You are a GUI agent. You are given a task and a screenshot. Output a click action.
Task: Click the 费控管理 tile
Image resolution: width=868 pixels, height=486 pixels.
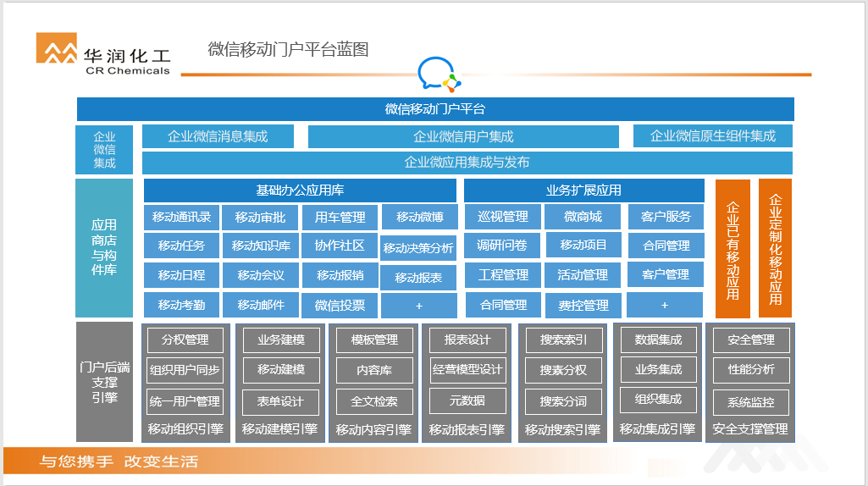583,306
